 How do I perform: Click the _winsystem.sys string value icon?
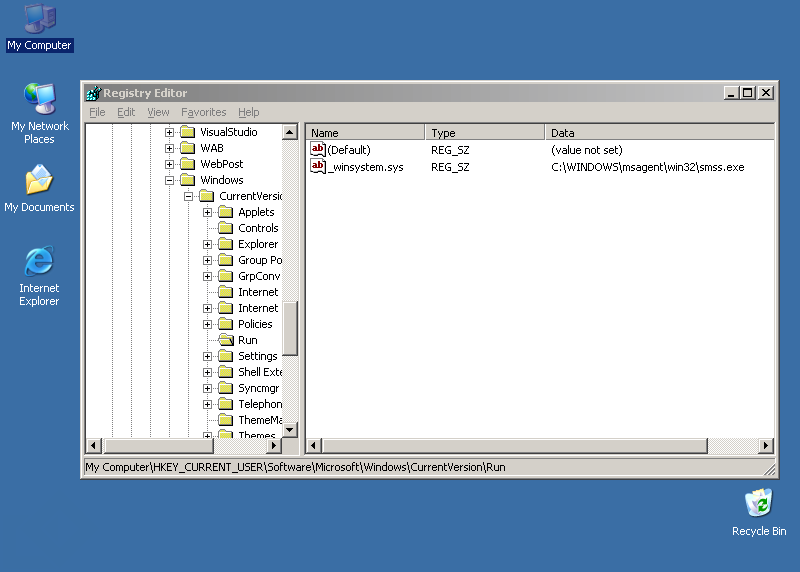(318, 167)
